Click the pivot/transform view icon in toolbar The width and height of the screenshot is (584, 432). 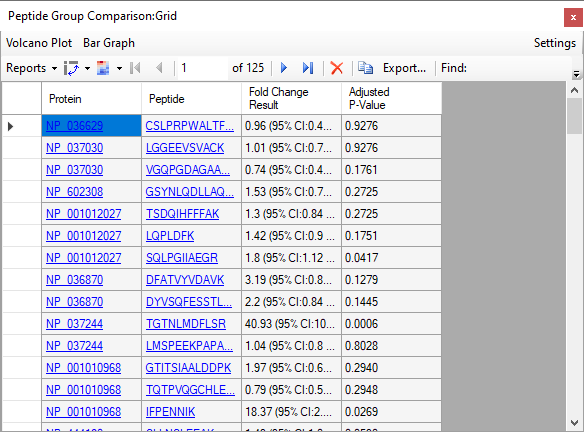[71, 68]
